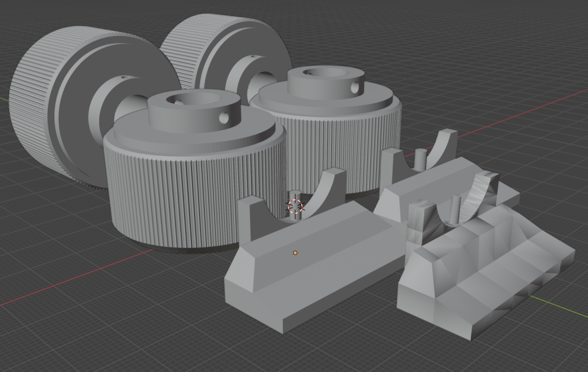
Task: Click the red-white 3D cursor crosshair
Action: pos(295,207)
